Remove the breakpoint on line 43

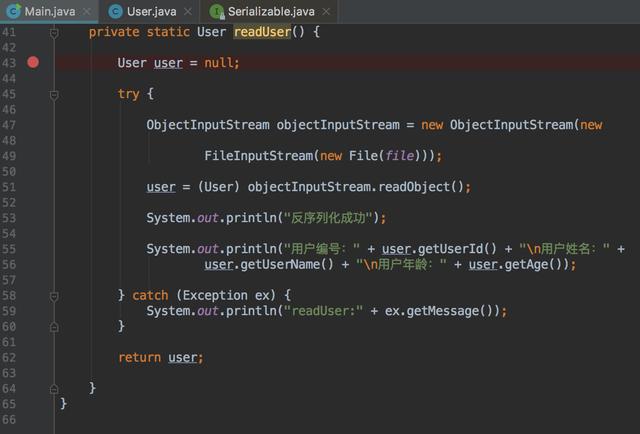tap(33, 62)
